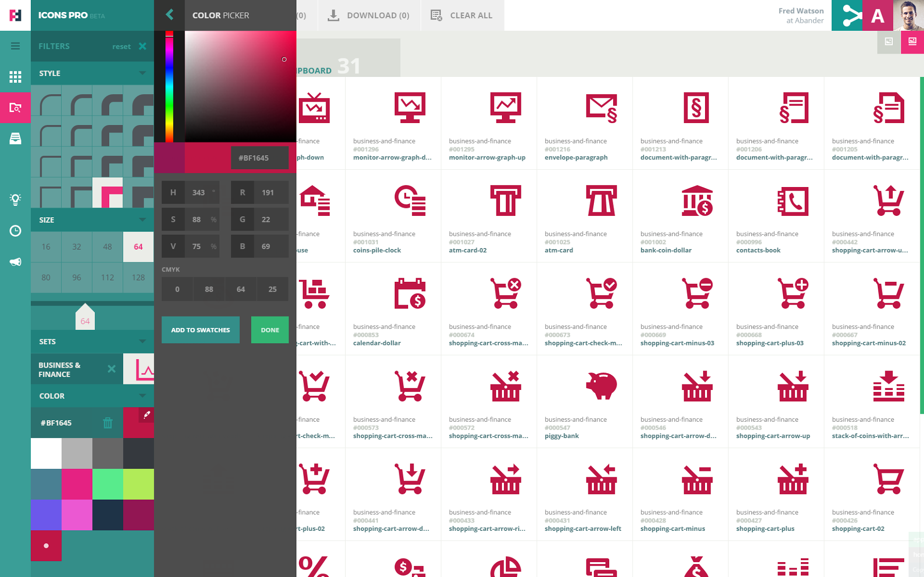This screenshot has height=577, width=924.
Task: Open the hamburger menu in sidebar
Action: click(15, 46)
